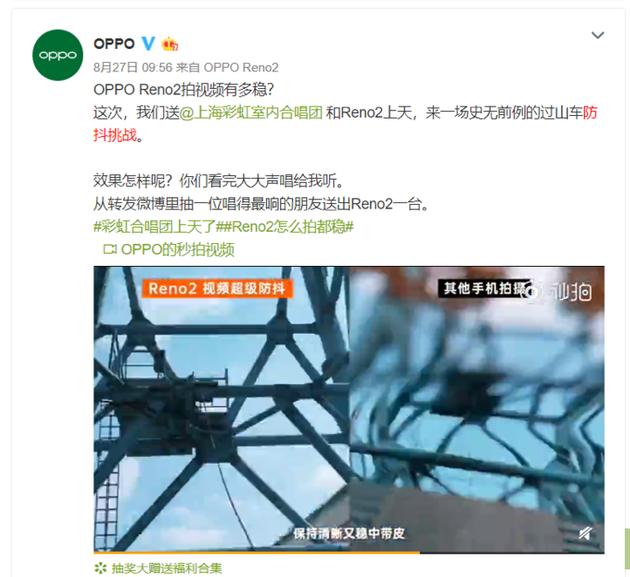630x577 pixels.
Task: Click the lottery icon beside 抽奖大赠送福利合集
Action: click(100, 568)
